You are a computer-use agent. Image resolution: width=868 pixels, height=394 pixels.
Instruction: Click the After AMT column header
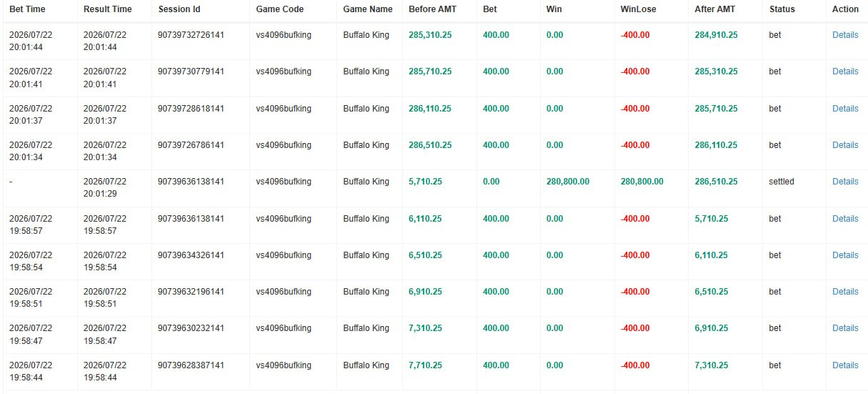(716, 9)
